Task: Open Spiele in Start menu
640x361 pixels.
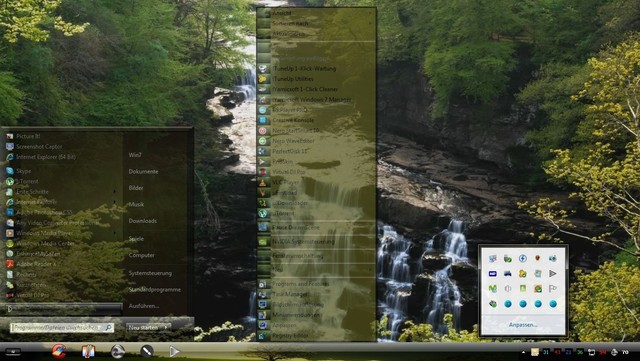Action: coord(136,239)
